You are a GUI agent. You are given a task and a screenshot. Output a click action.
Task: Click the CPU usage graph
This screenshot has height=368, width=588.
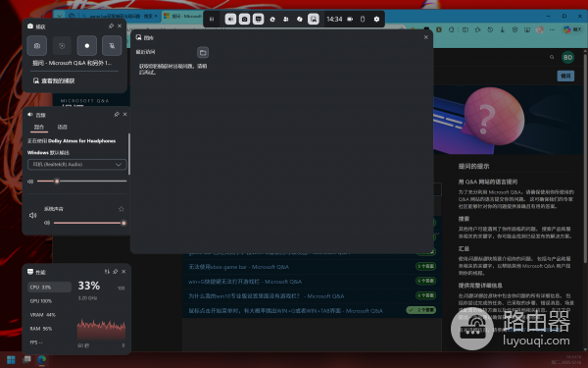tap(101, 330)
